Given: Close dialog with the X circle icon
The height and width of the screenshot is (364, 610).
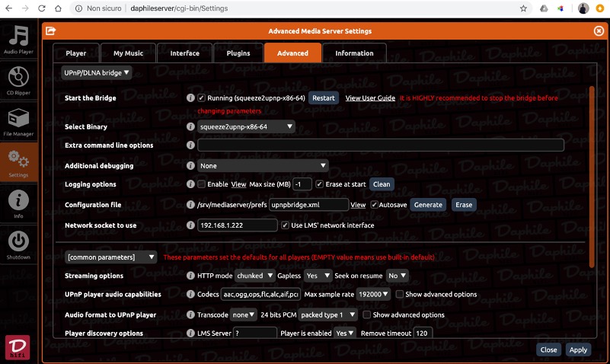Looking at the screenshot, I should pyautogui.click(x=599, y=31).
